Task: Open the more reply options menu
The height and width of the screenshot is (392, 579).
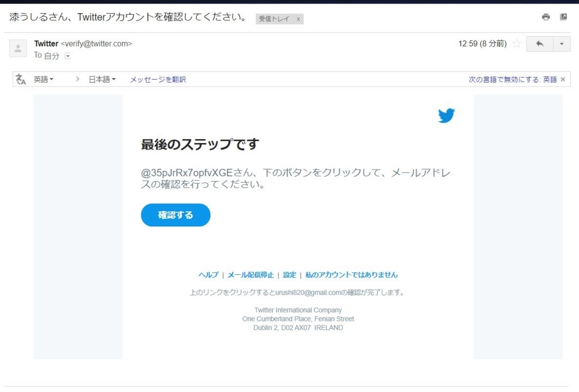Action: pos(561,44)
